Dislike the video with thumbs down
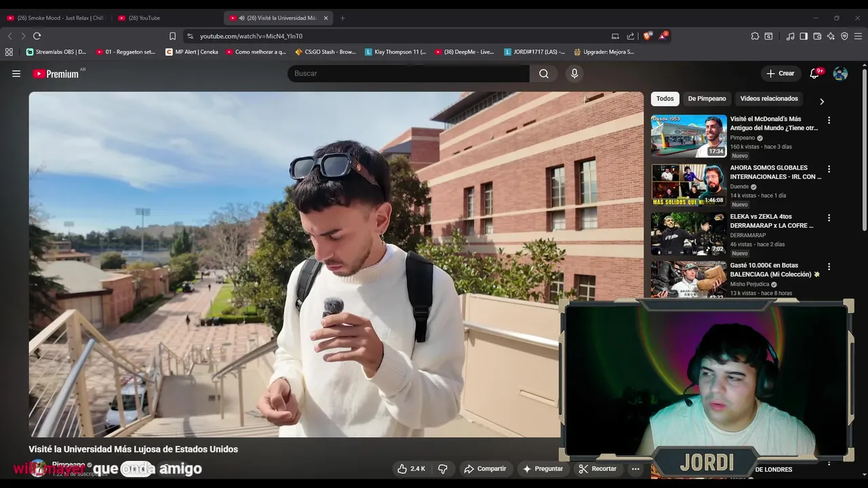 (x=443, y=468)
